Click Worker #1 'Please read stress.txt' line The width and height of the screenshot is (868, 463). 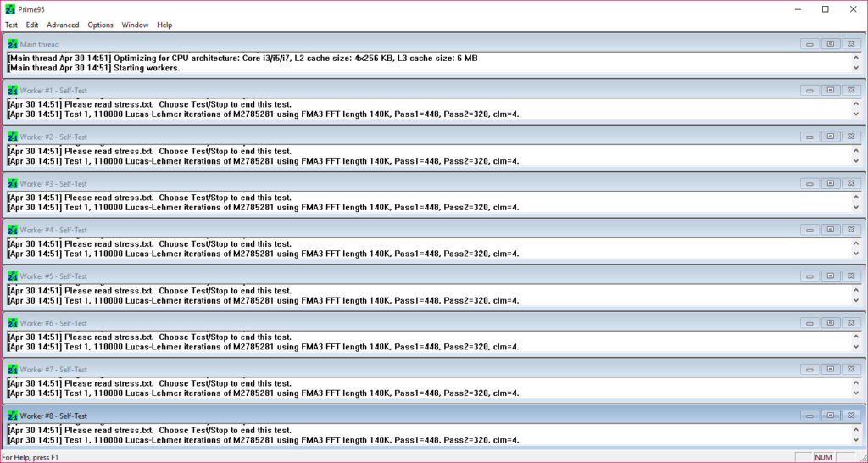[149, 104]
